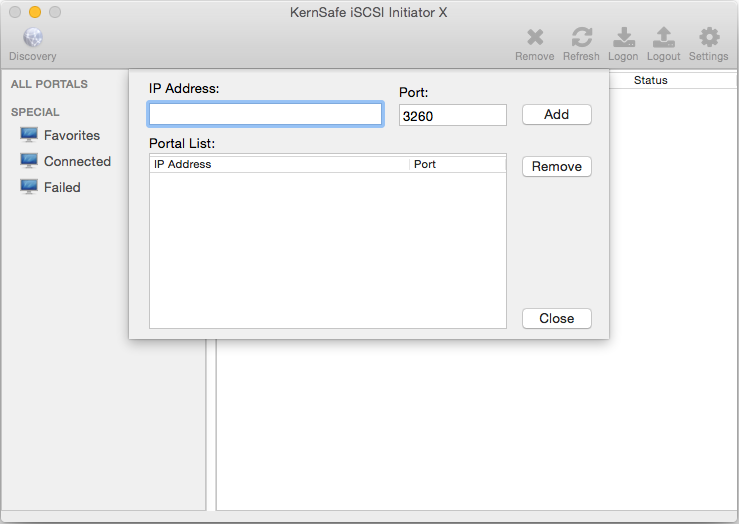Open Settings gear in toolbar
739x524 pixels.
point(709,37)
